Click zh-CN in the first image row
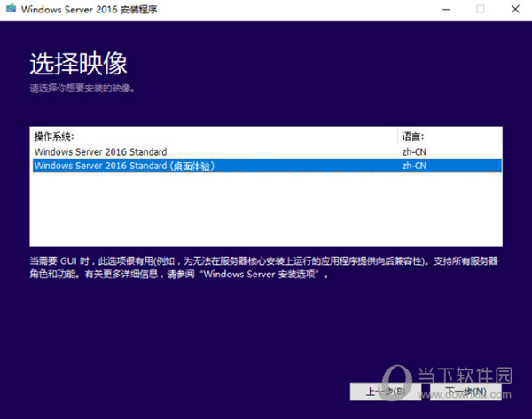Viewport: 532px width, 419px height. pyautogui.click(x=414, y=152)
